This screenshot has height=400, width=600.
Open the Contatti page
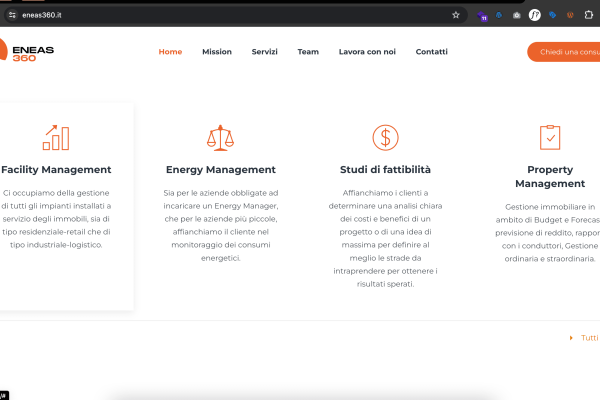(x=431, y=52)
